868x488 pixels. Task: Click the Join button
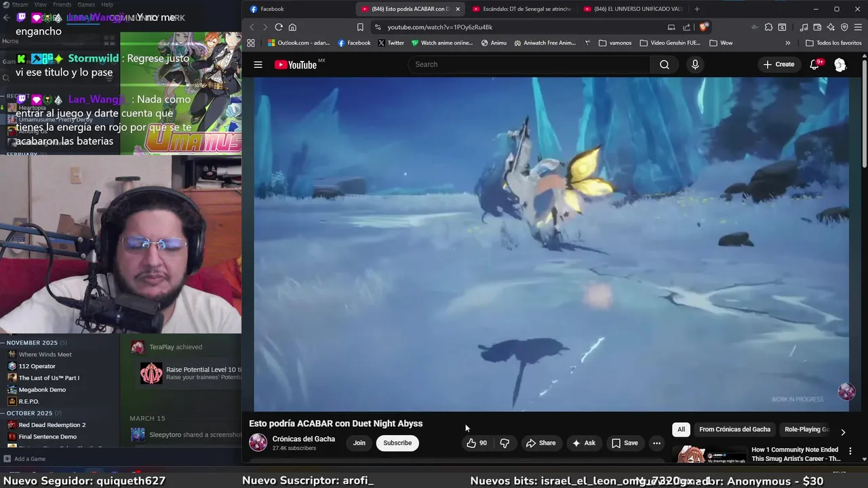pos(359,443)
